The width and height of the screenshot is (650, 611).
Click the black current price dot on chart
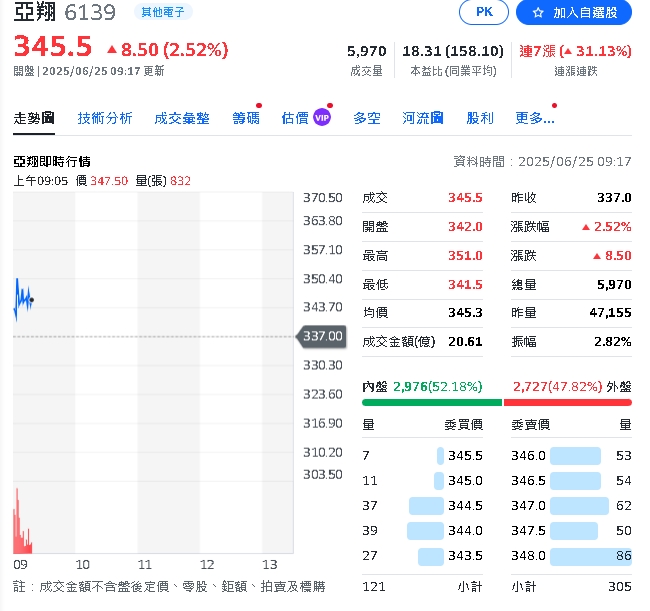point(32,300)
